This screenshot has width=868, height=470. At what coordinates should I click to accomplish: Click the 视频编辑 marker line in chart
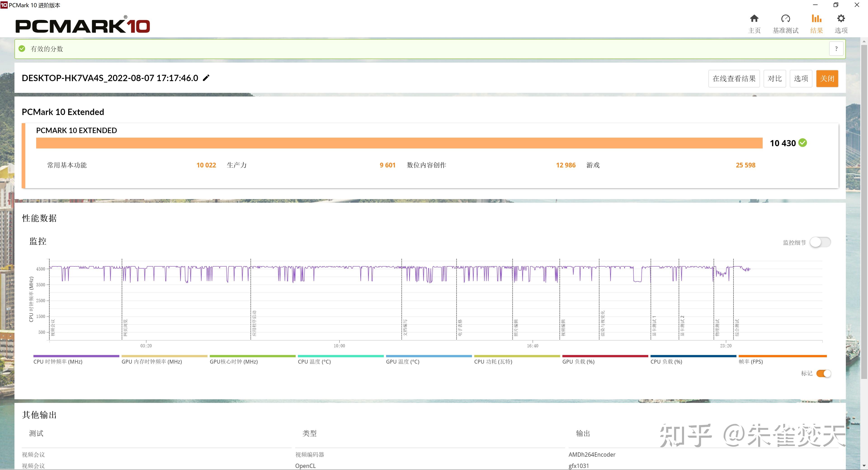tap(560, 303)
